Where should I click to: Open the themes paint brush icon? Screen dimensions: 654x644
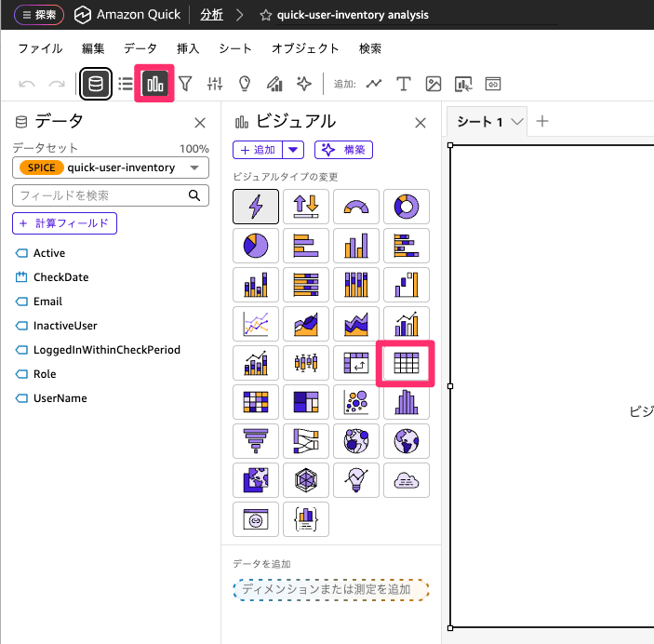(x=274, y=84)
